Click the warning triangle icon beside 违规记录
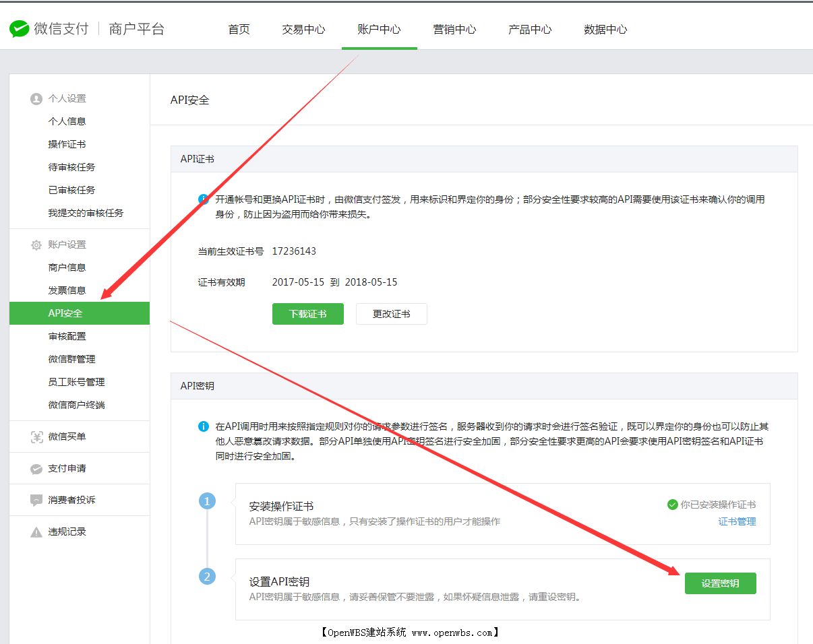This screenshot has width=813, height=644. [36, 532]
